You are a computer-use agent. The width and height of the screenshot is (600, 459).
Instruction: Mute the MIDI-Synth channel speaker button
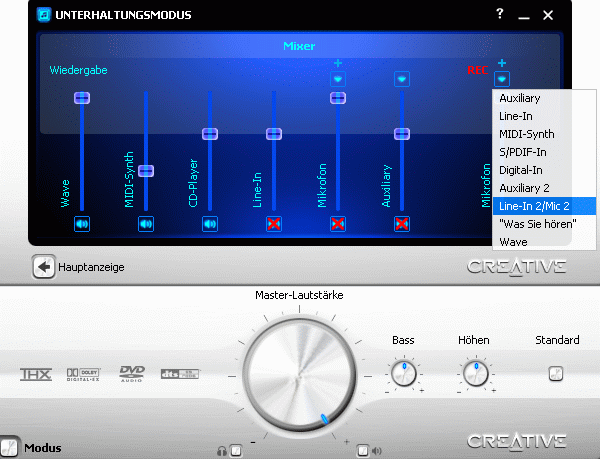(146, 224)
